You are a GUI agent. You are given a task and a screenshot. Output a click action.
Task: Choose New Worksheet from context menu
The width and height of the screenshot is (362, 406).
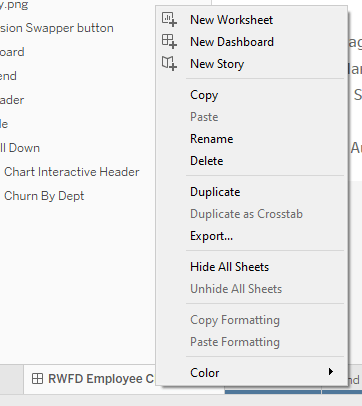[x=251, y=20]
